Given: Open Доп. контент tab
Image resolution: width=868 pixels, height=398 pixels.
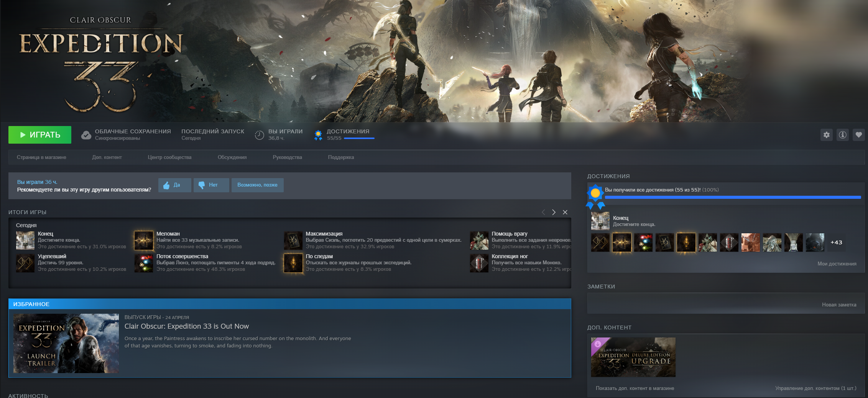Looking at the screenshot, I should tap(107, 157).
